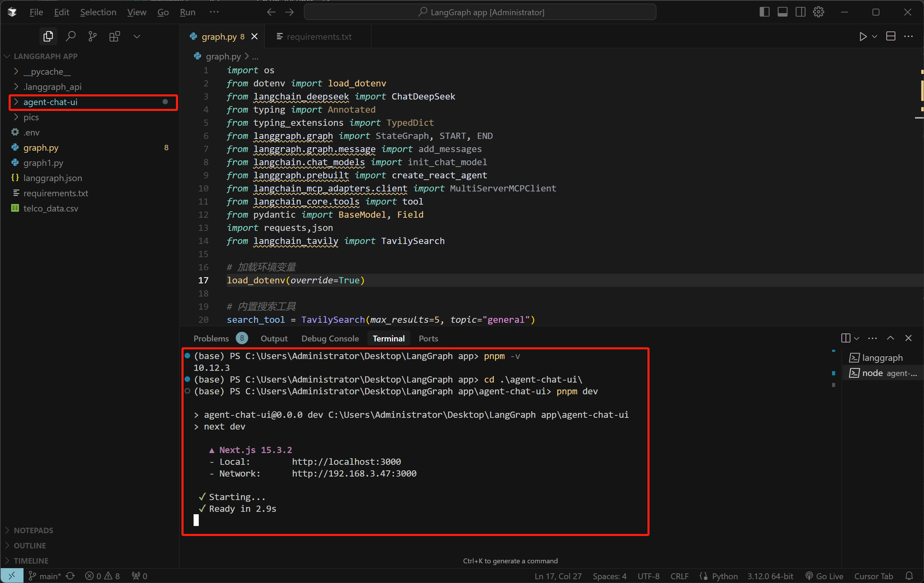
Task: Open the Extensions view icon
Action: tap(115, 36)
